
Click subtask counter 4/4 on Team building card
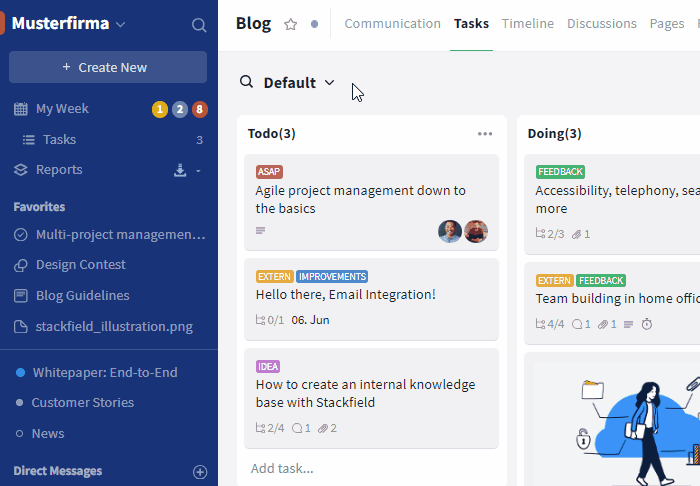coord(550,324)
